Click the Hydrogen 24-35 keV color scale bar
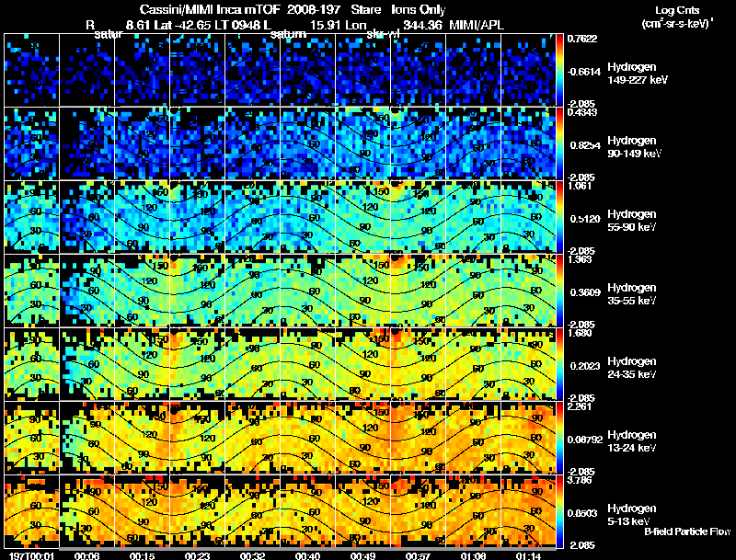The image size is (736, 560). click(x=559, y=364)
